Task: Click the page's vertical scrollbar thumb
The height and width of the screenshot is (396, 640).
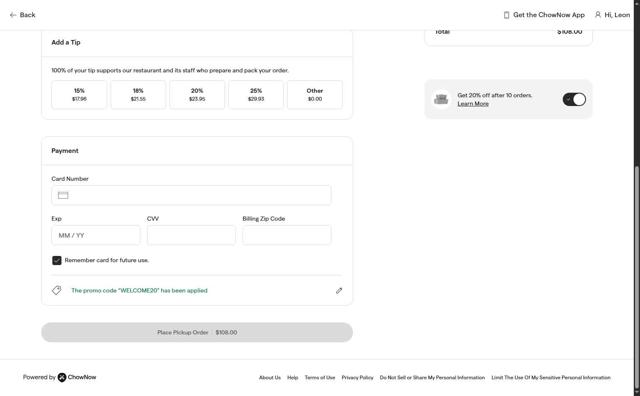Action: 637,278
